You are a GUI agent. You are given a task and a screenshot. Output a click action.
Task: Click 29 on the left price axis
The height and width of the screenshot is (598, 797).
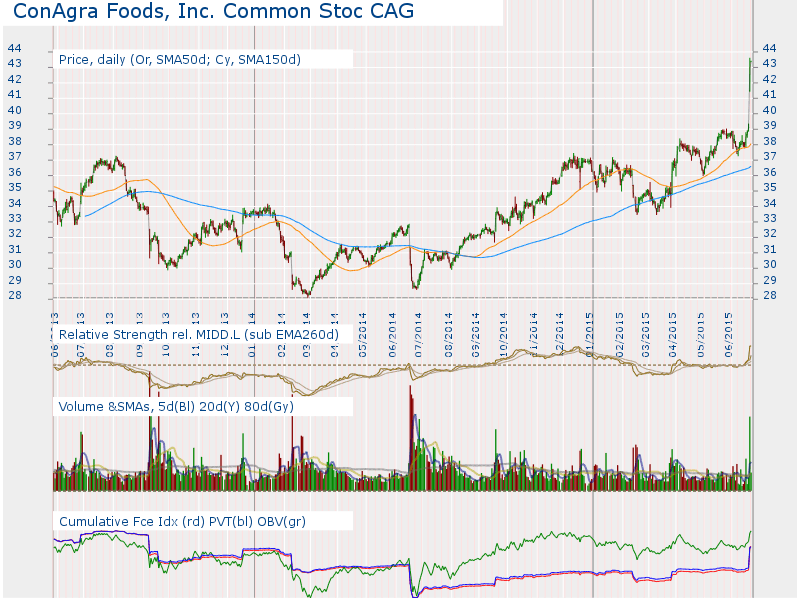coord(15,280)
